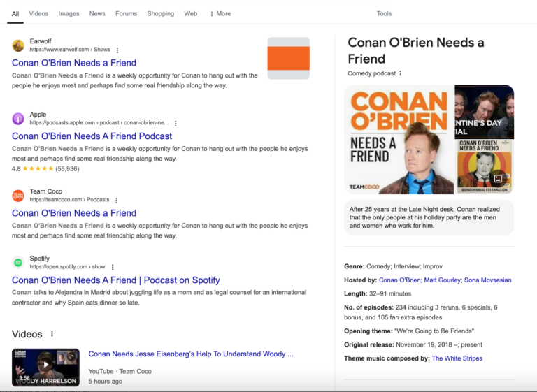
Task: Open the Conan O'Brien Needs A Friend Podcast Apple link
Action: pos(92,136)
